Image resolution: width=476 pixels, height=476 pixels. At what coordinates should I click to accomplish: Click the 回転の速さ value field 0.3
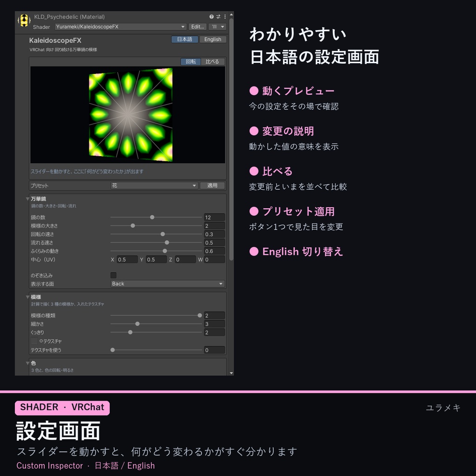(214, 234)
